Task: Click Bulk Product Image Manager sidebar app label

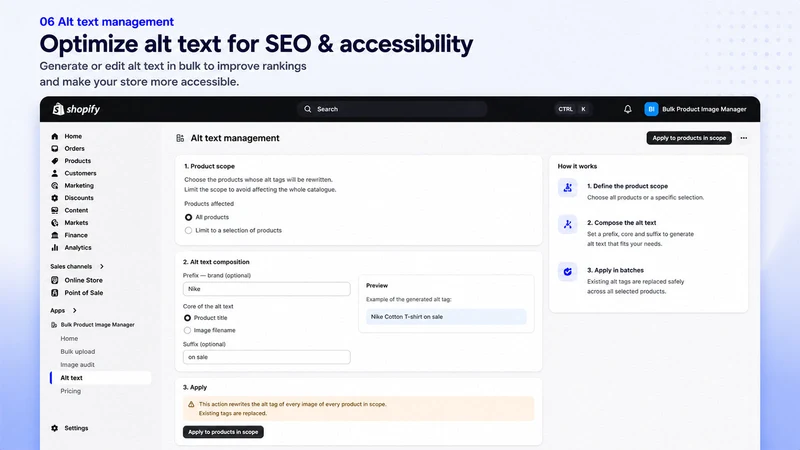Action: coord(97,324)
